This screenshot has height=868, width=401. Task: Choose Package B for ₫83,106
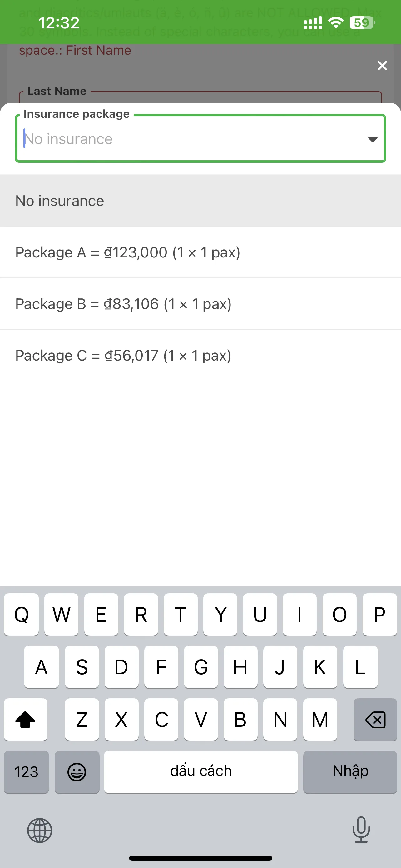[200, 304]
